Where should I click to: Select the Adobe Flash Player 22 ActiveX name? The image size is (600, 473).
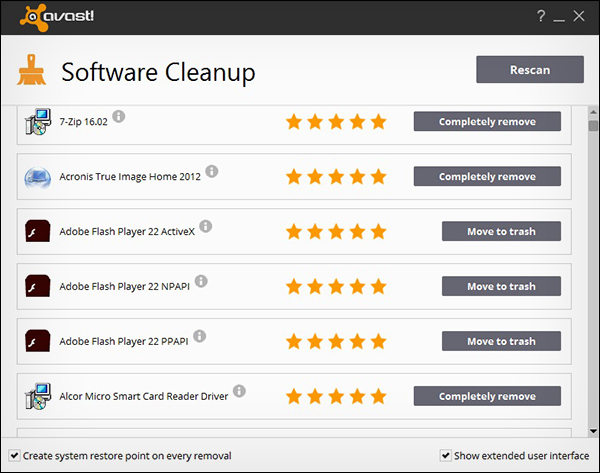pyautogui.click(x=127, y=232)
